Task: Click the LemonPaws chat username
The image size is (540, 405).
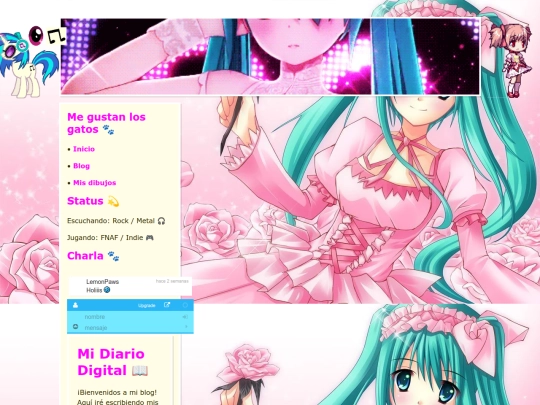Action: (103, 282)
